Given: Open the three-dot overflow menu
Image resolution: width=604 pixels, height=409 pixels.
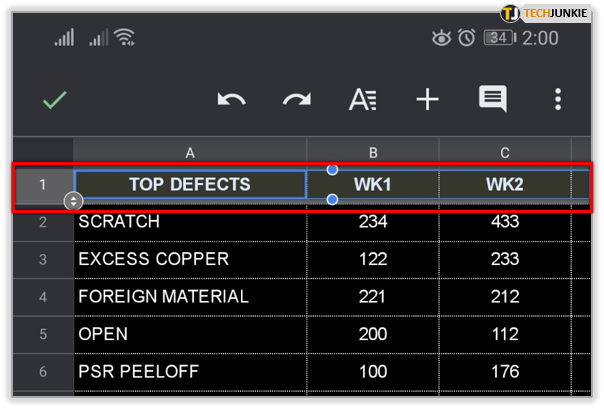Looking at the screenshot, I should (x=557, y=100).
